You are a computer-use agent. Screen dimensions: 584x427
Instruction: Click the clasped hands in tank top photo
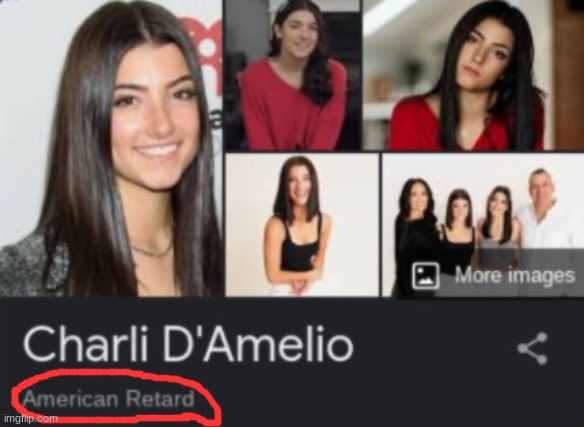point(302,286)
